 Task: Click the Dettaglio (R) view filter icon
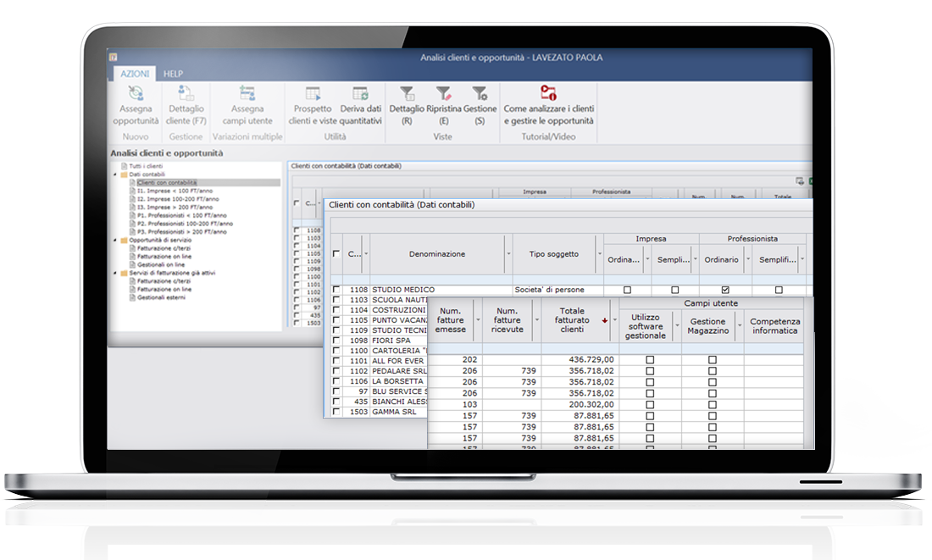point(407,93)
